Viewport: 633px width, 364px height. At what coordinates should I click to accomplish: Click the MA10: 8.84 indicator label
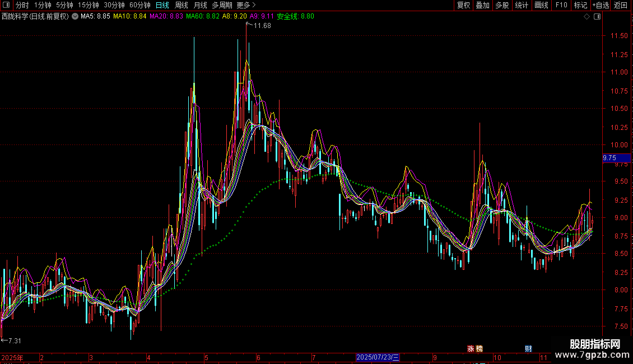pyautogui.click(x=129, y=16)
